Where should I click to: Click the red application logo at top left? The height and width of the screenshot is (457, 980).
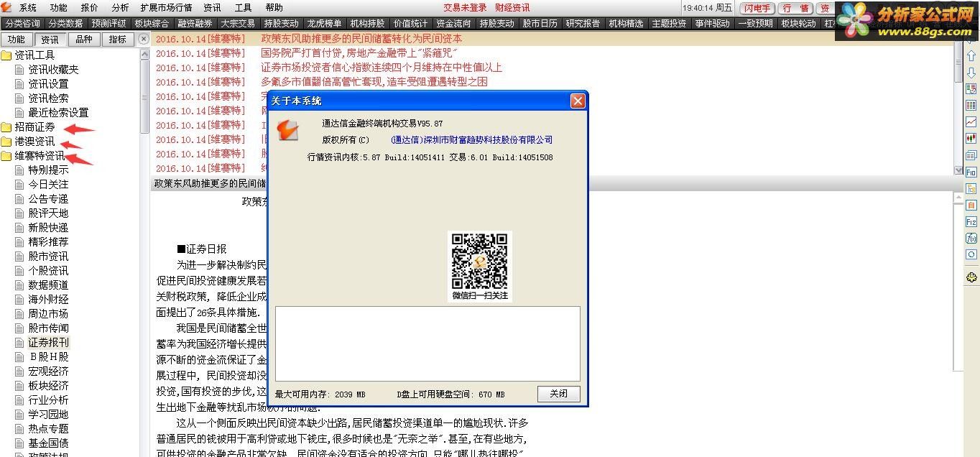tap(7, 7)
